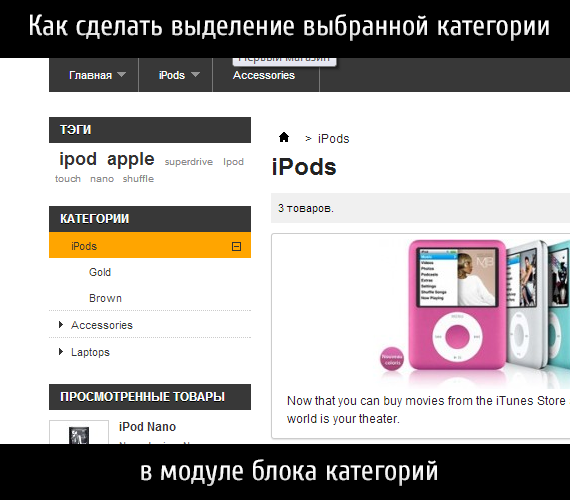Click the apple tag

(131, 159)
